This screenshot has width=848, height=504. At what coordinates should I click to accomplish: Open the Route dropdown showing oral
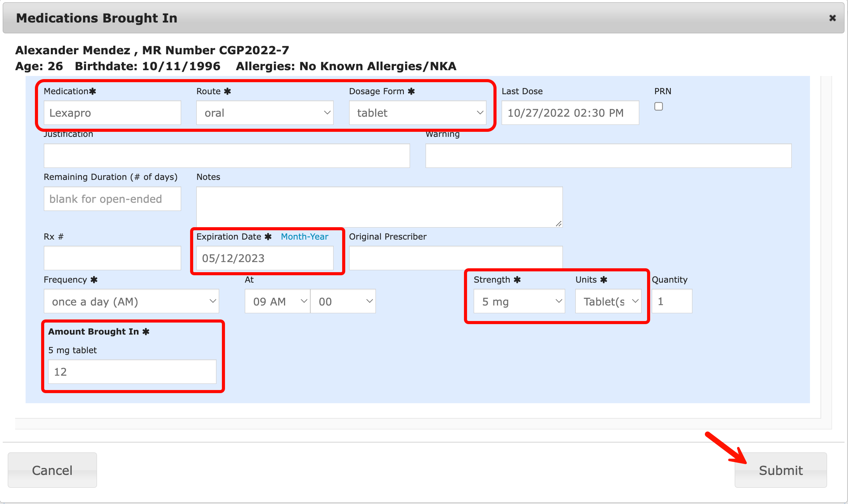pyautogui.click(x=265, y=113)
